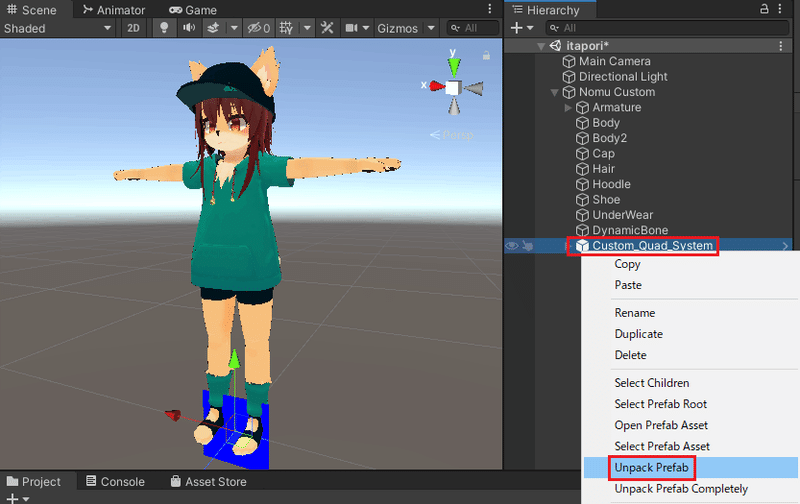Click the red X axis gizmo cone
Image resolution: width=800 pixels, height=504 pixels.
437,86
